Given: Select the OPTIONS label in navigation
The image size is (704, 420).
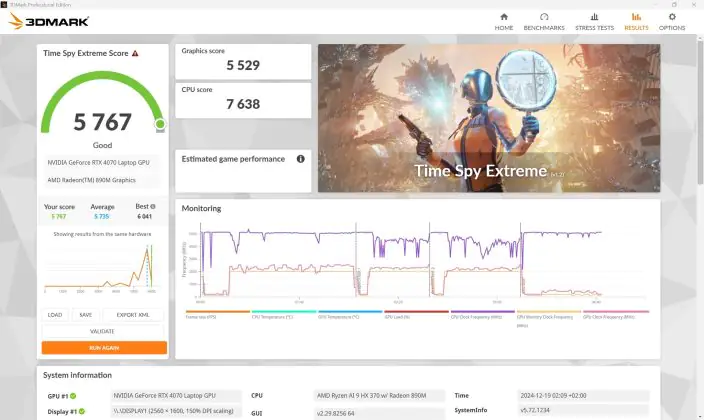Looking at the screenshot, I should (672, 28).
